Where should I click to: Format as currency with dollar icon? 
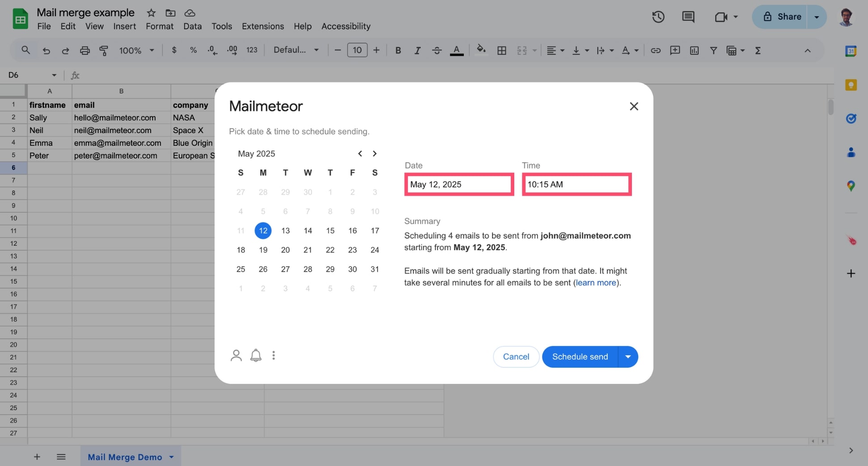point(174,50)
